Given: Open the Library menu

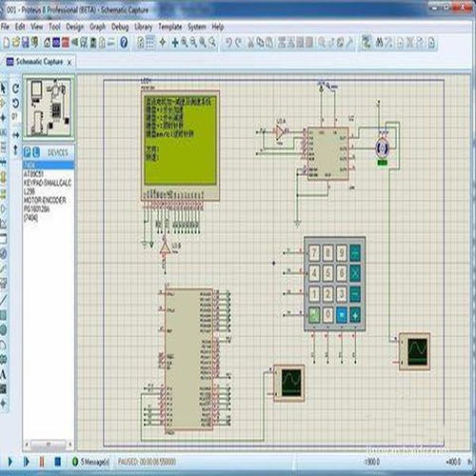Looking at the screenshot, I should pyautogui.click(x=144, y=28).
